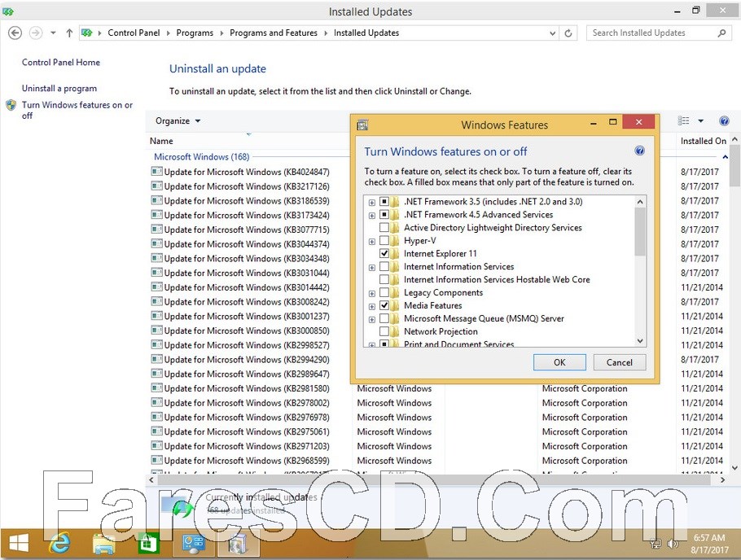Viewport: 741px width, 560px height.
Task: Open the view options dropdown arrow
Action: pyautogui.click(x=701, y=121)
